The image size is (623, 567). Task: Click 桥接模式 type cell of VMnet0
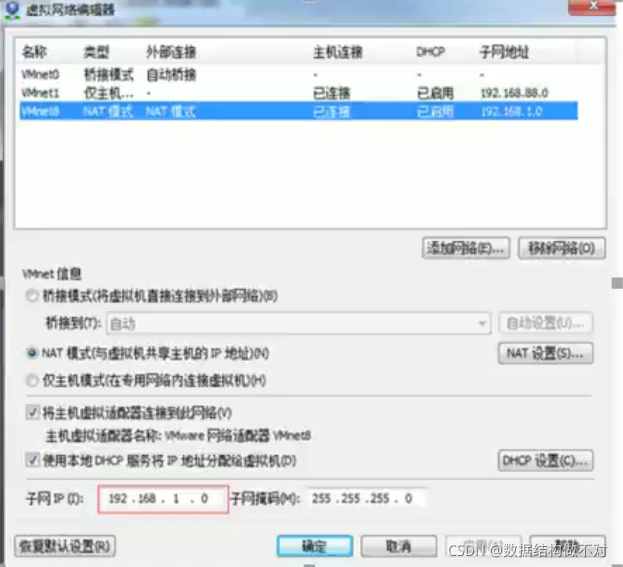[x=109, y=75]
